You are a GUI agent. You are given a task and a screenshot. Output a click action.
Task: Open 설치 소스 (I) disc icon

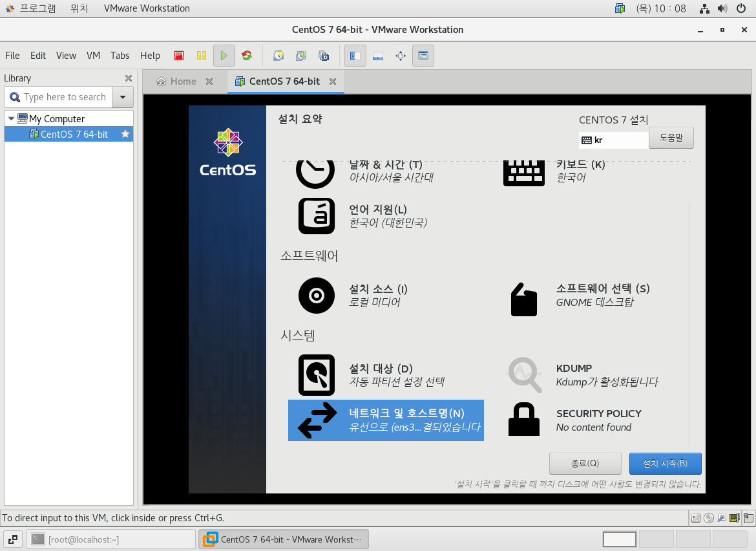pos(316,296)
